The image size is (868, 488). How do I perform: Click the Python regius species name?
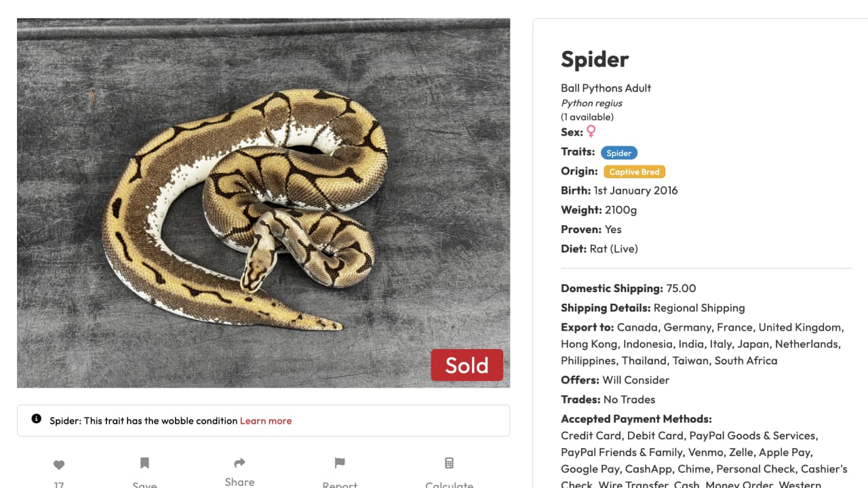pyautogui.click(x=591, y=103)
